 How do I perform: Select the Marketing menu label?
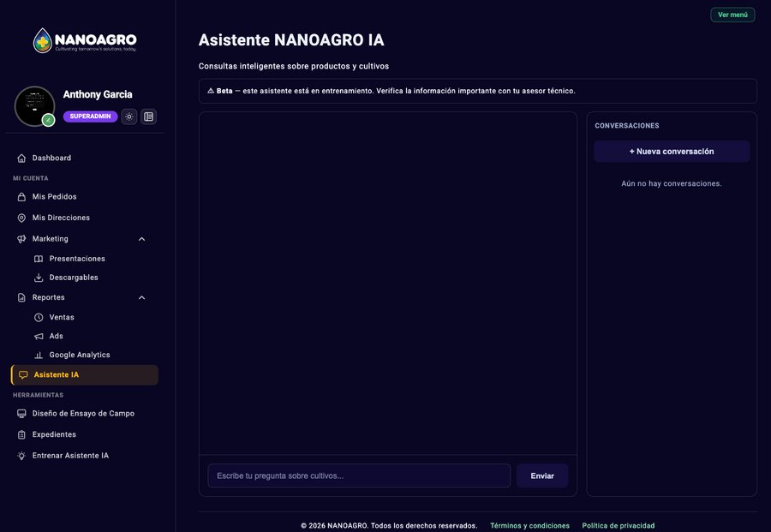pyautogui.click(x=51, y=238)
